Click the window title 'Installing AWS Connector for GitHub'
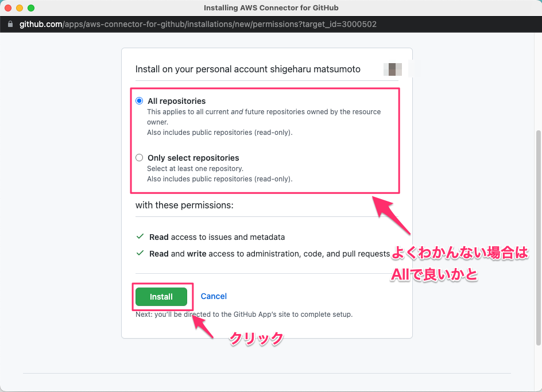542x392 pixels. pos(271,8)
